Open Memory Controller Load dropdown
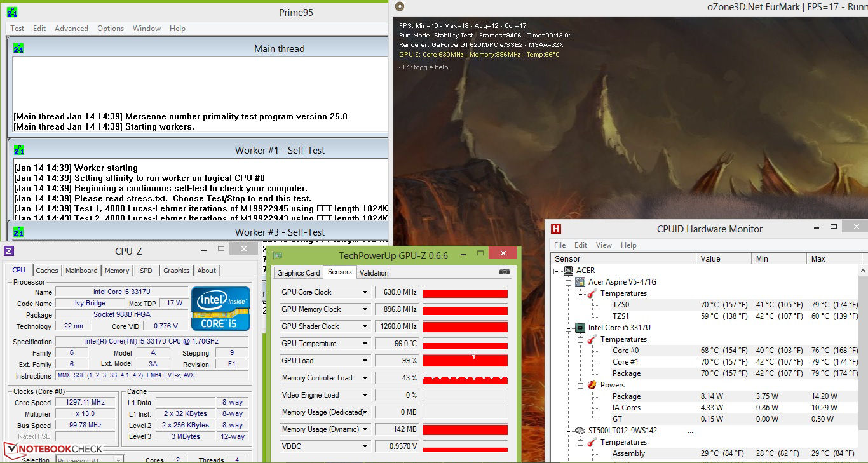This screenshot has height=463, width=868. coord(365,378)
